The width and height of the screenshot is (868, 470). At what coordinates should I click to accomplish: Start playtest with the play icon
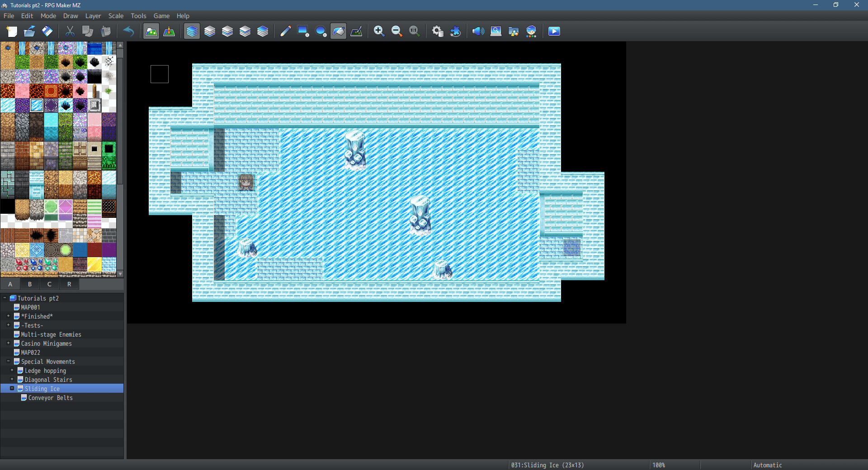coord(554,31)
